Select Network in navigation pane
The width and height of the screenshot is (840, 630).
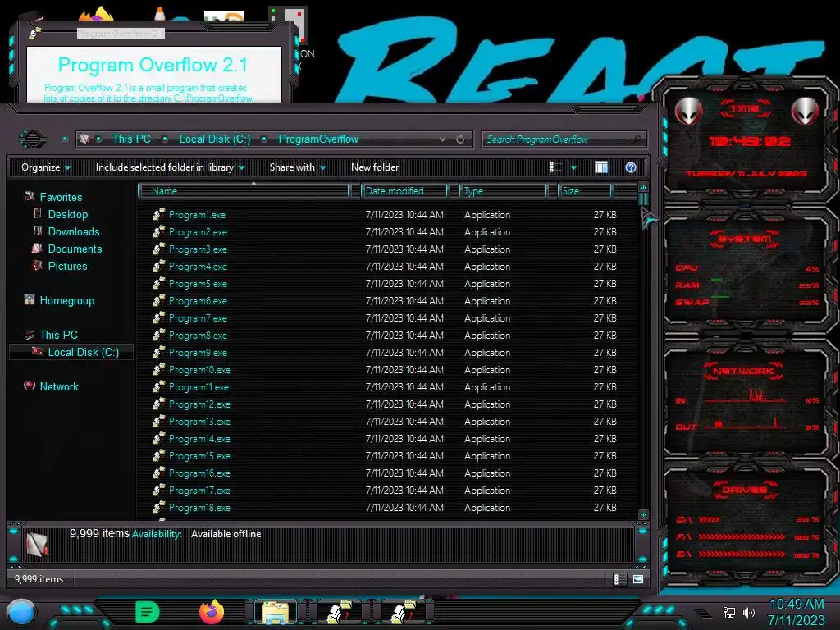click(x=59, y=387)
